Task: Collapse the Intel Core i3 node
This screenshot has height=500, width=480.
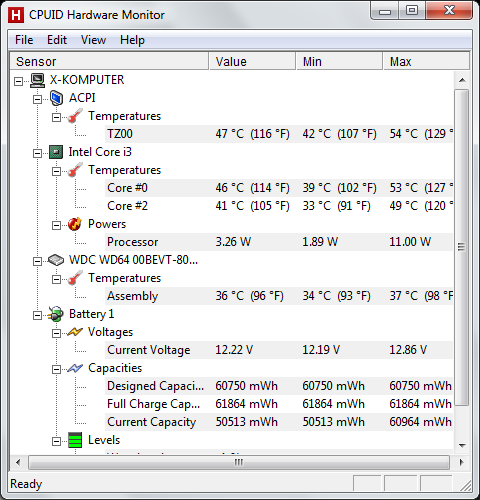Action: point(38,153)
